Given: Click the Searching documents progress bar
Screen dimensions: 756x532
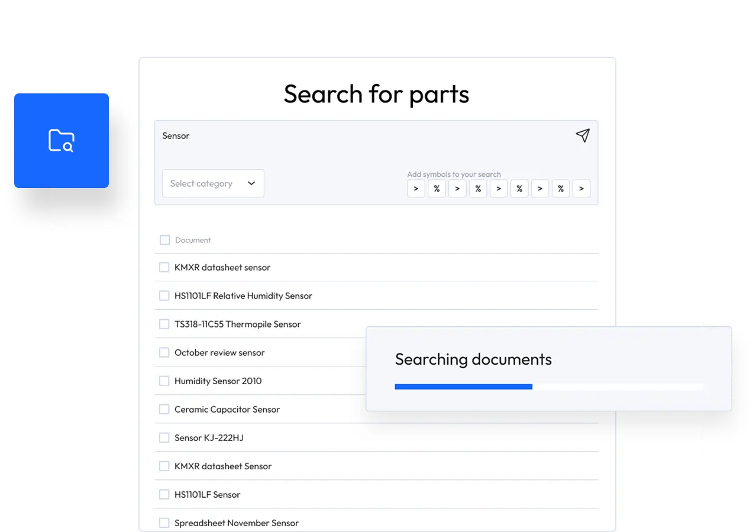Looking at the screenshot, I should [548, 387].
